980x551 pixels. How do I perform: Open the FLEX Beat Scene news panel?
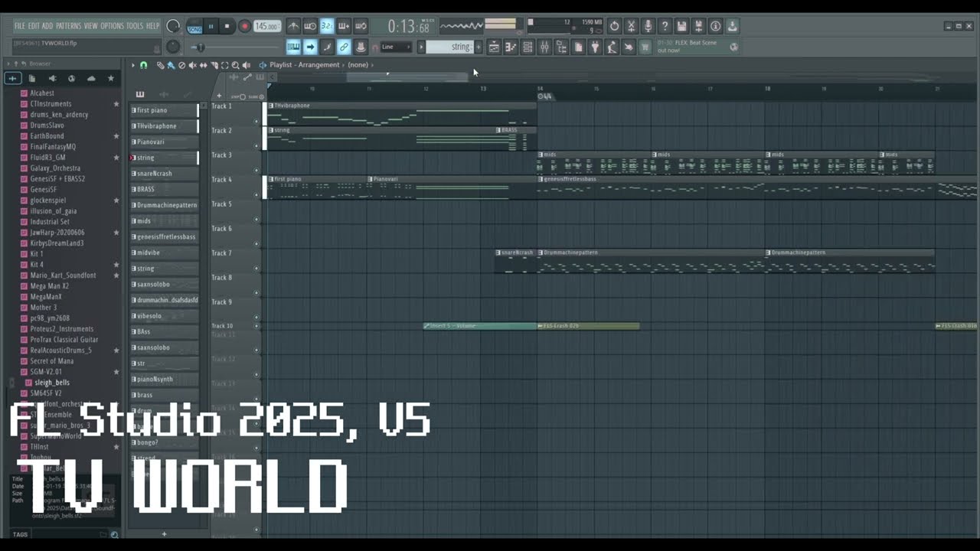coord(698,47)
